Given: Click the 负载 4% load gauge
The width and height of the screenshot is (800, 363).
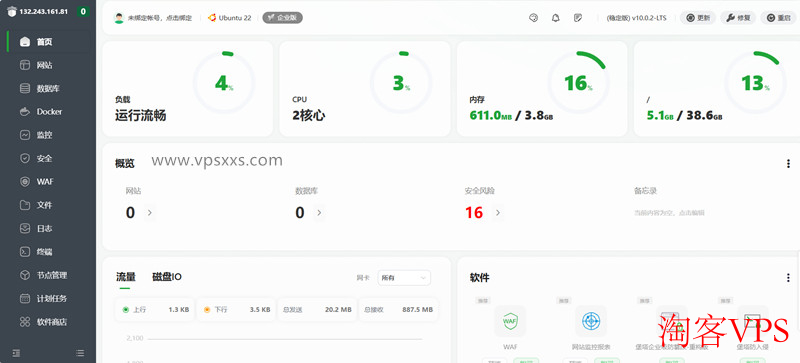Looking at the screenshot, I should (223, 83).
